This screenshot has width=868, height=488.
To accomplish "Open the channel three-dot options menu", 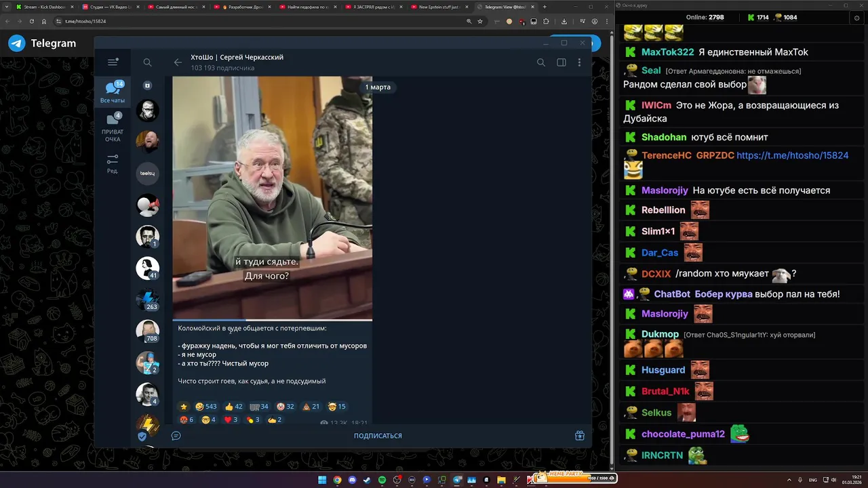I will point(579,62).
